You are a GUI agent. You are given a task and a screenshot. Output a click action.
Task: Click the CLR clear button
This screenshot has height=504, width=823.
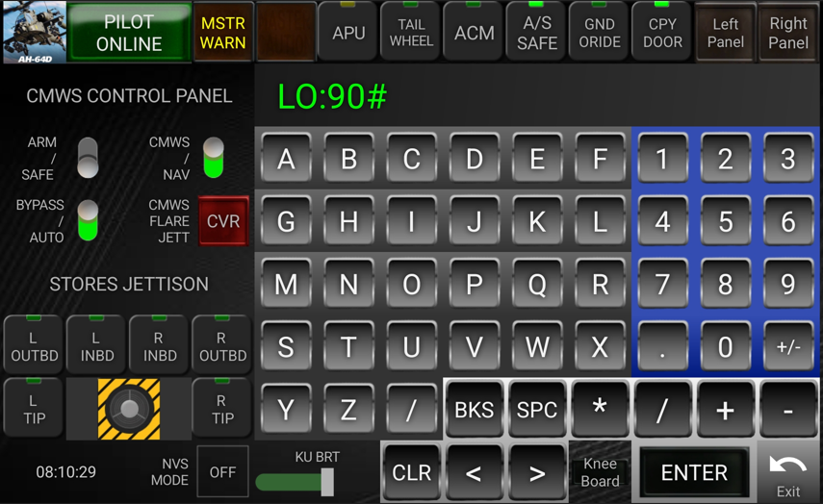coord(412,472)
